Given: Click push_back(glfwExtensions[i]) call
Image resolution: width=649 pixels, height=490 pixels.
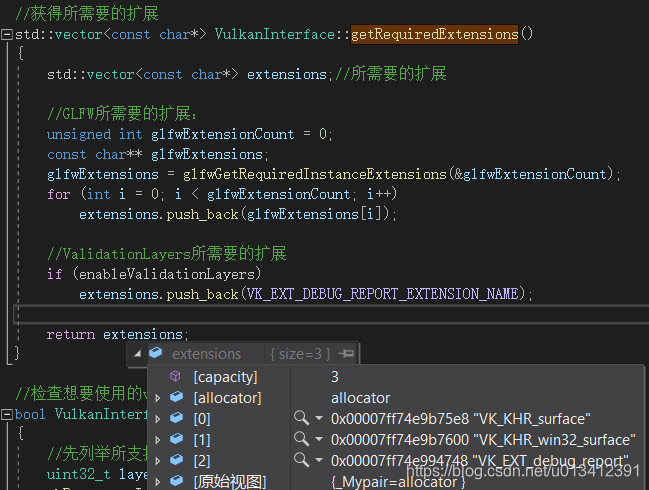Looking at the screenshot, I should (277, 214).
